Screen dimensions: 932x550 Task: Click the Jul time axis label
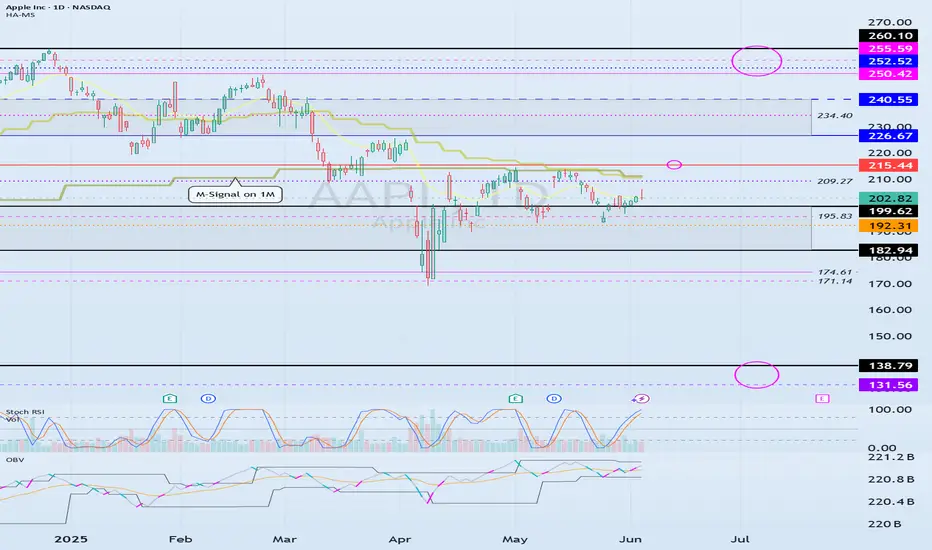coord(740,539)
